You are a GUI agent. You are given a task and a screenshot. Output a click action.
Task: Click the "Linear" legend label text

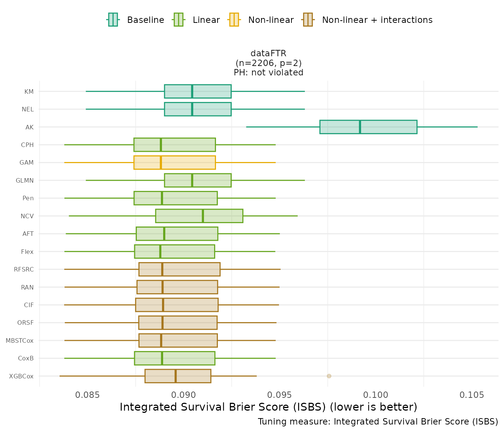[x=206, y=20]
